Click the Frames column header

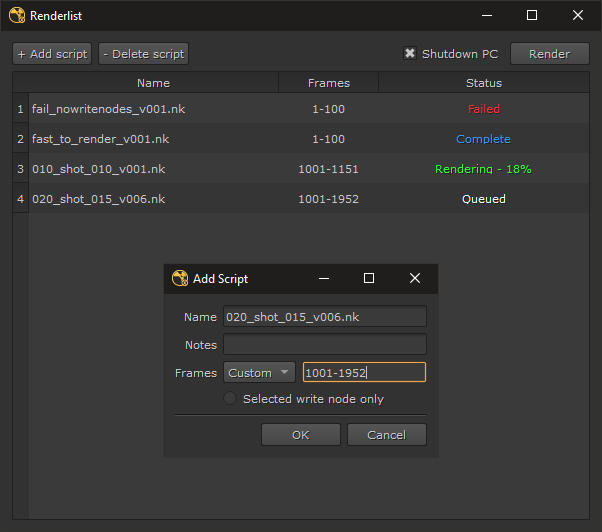[328, 83]
